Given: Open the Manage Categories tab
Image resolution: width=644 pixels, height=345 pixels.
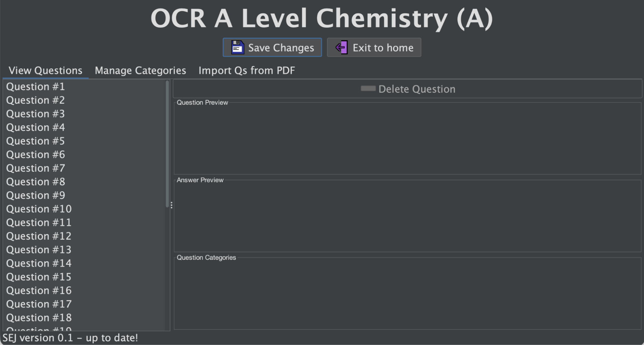Looking at the screenshot, I should 140,70.
